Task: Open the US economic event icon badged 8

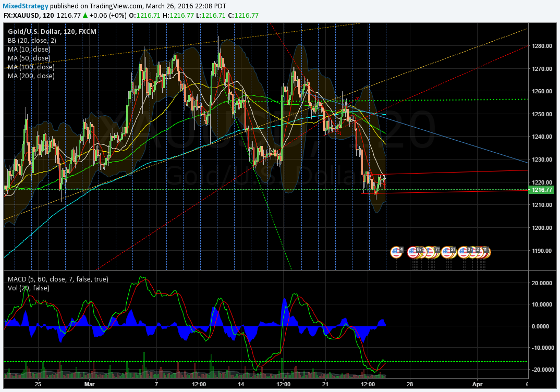Action: coord(413,252)
